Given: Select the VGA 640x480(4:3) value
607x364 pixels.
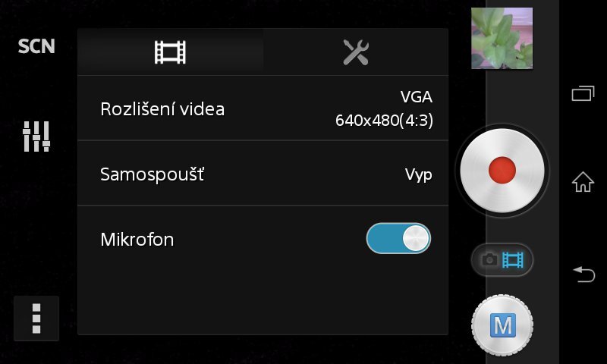Looking at the screenshot, I should [x=384, y=108].
